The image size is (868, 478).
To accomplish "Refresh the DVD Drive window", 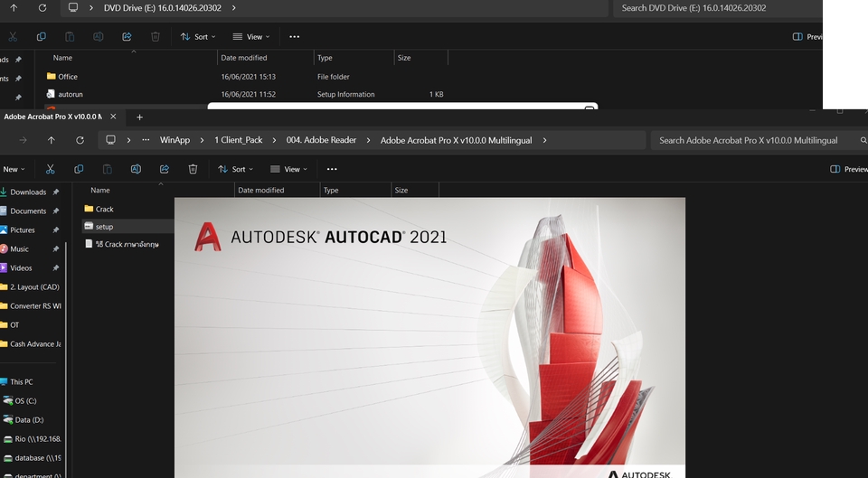I will 42,8.
